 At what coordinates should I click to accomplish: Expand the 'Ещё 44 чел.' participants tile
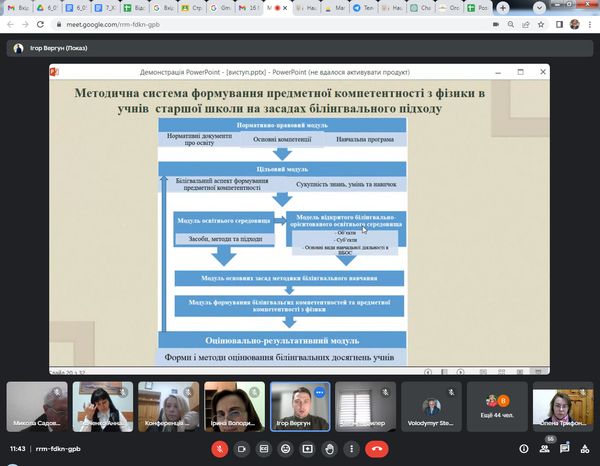pos(495,408)
